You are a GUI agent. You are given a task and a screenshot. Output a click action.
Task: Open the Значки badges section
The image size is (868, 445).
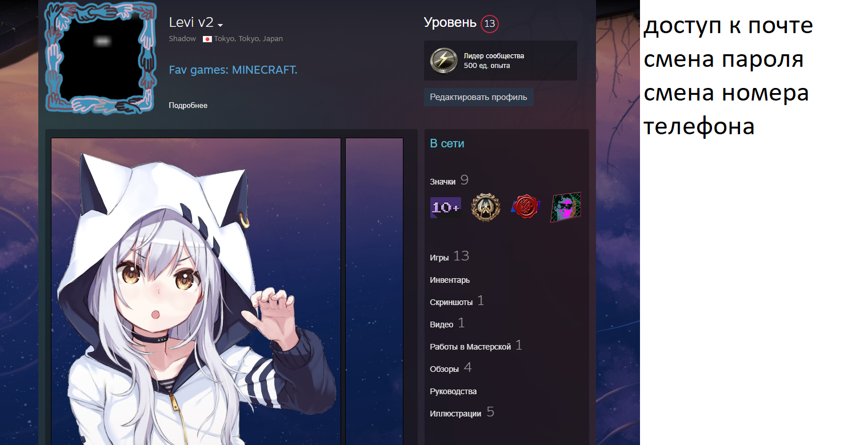coord(443,182)
